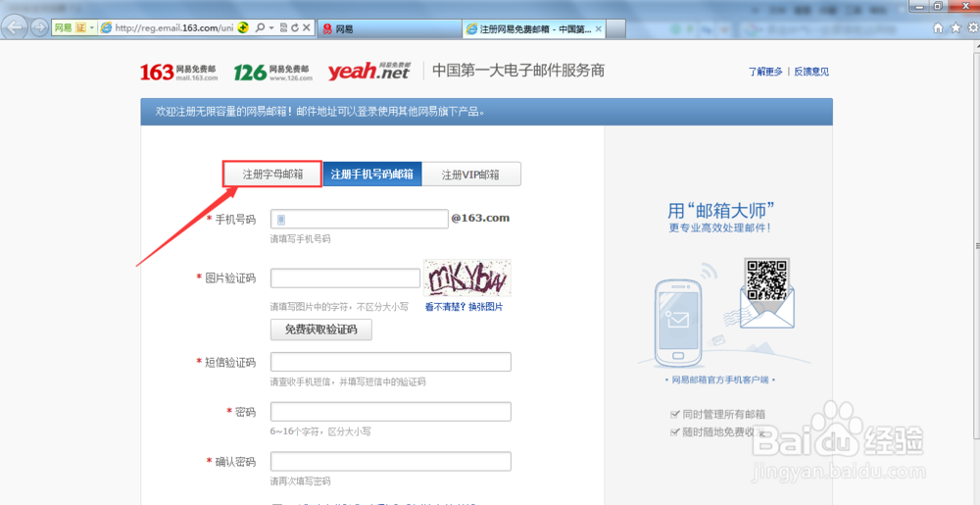Open a new blank browser tab
Screen dimensions: 980x505
point(615,28)
